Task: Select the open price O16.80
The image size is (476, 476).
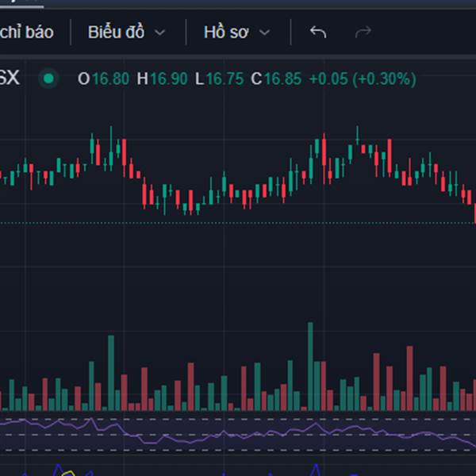Action: click(103, 79)
